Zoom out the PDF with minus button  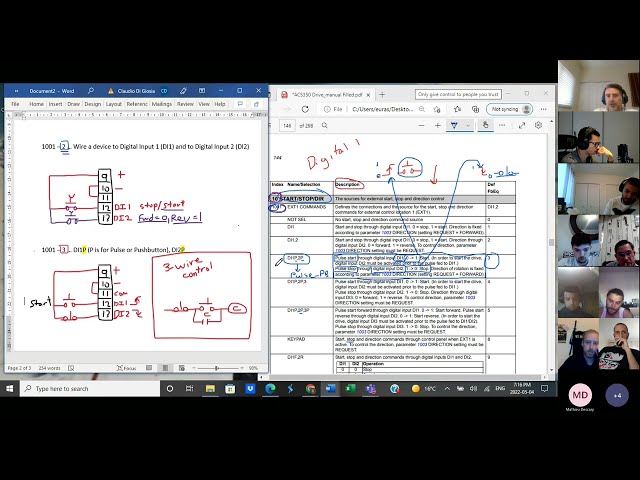(422, 125)
